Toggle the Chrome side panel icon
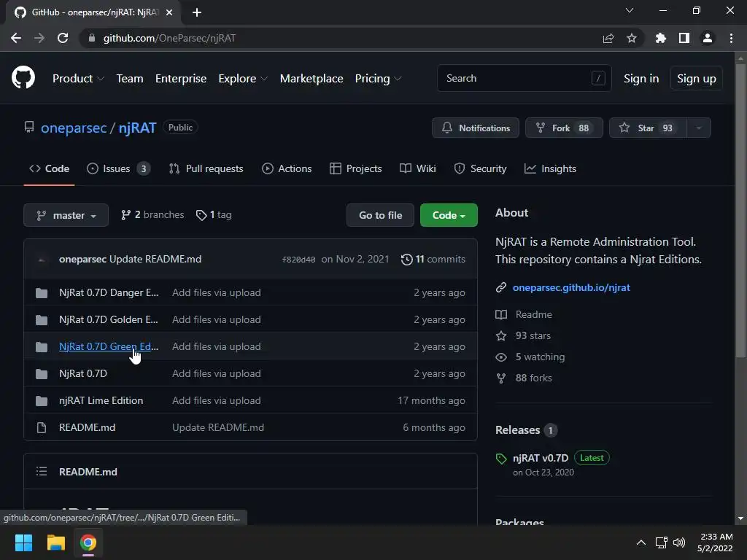747x560 pixels. (x=684, y=38)
